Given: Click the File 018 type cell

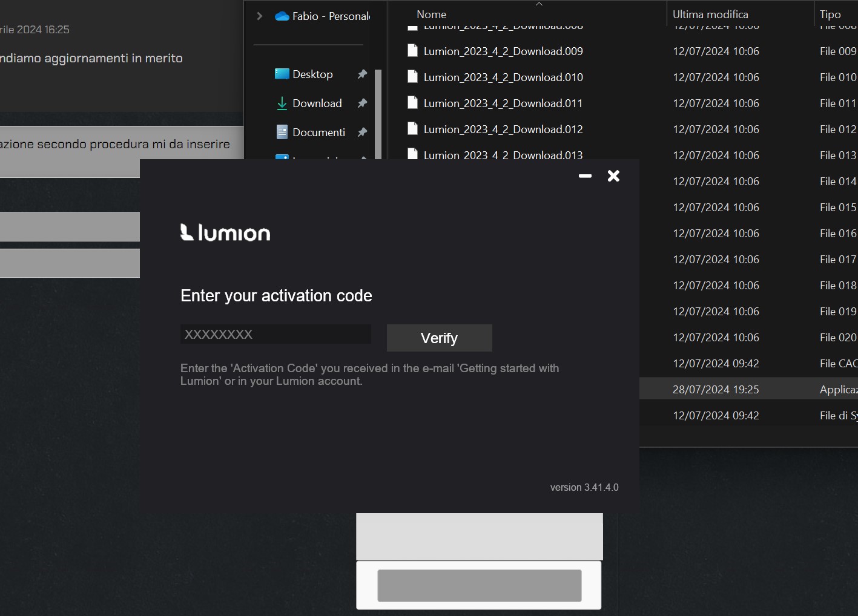Looking at the screenshot, I should pos(838,286).
